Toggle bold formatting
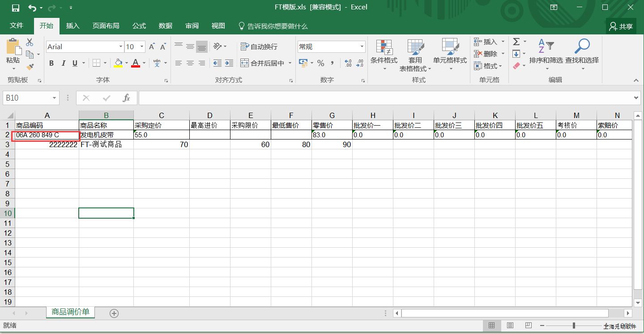The height and width of the screenshot is (334, 644). pos(51,63)
